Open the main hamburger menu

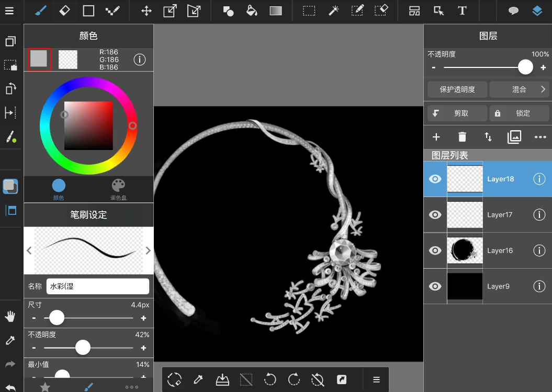[9, 11]
